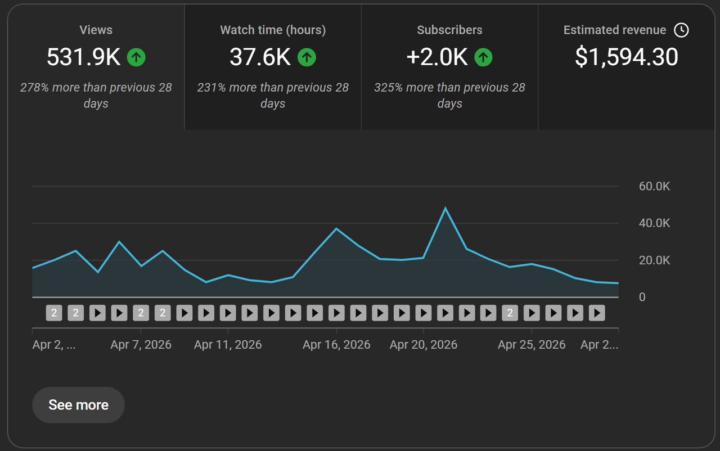Click the play marker above Apr 16, 2026
This screenshot has width=720, height=451.
pos(337,313)
